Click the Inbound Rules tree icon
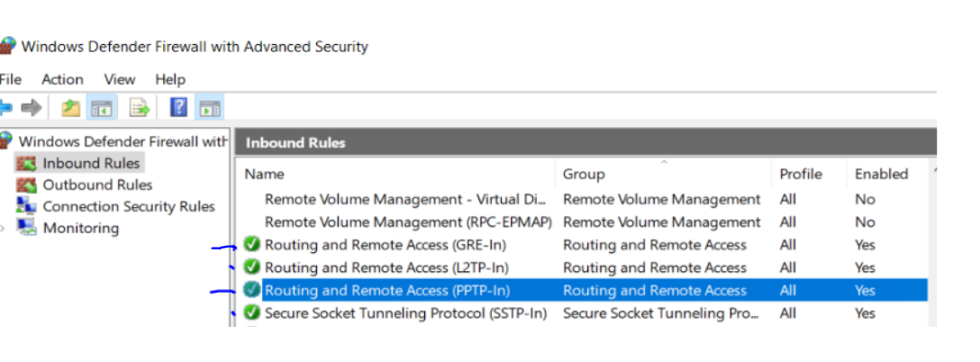 point(26,164)
